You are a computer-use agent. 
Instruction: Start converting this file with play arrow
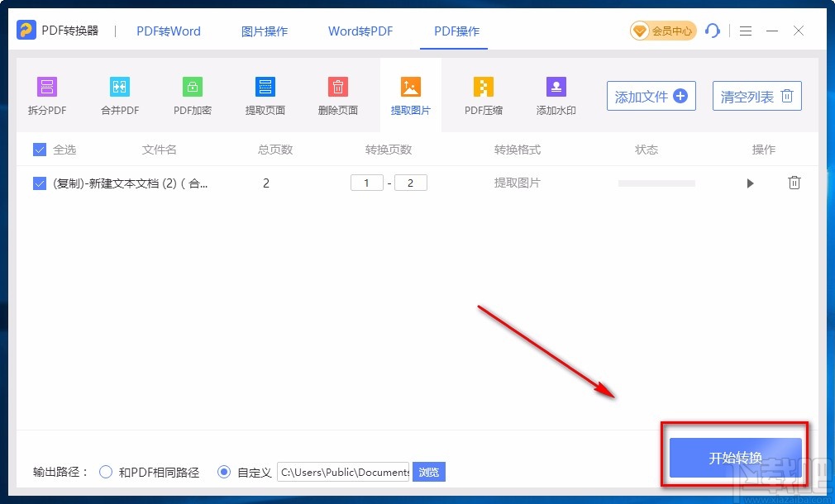tap(751, 183)
